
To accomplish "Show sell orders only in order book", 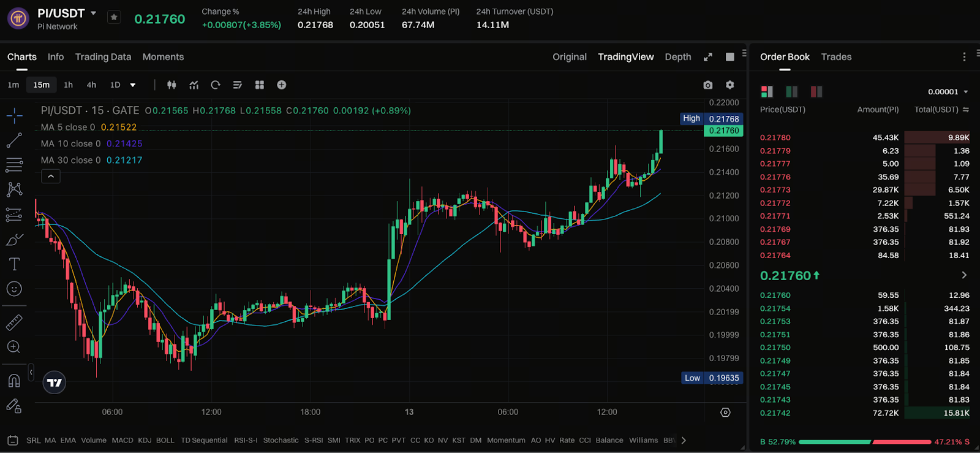I will tap(816, 92).
